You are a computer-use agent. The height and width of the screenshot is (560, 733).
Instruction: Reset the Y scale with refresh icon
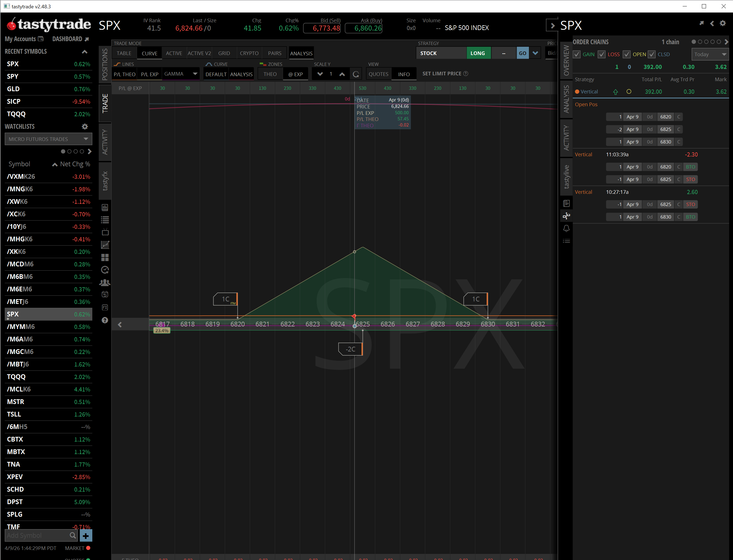pos(356,74)
